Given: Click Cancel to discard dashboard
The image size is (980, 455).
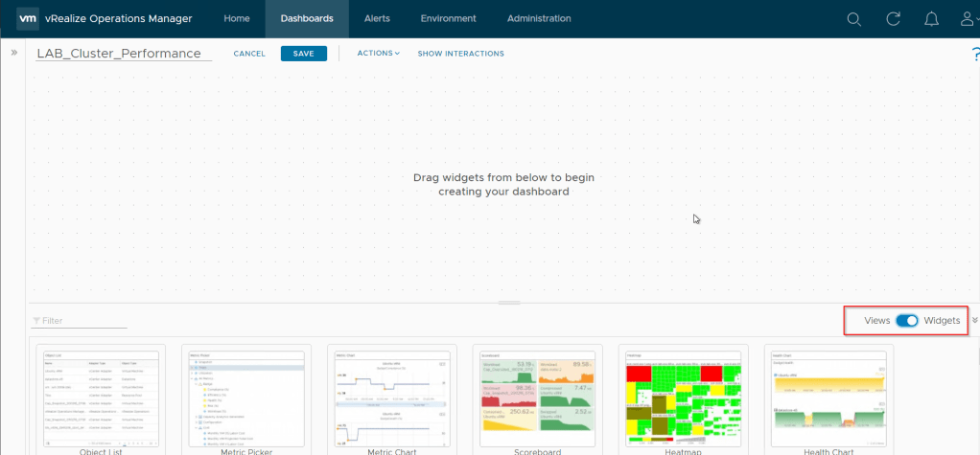Looking at the screenshot, I should coord(249,54).
